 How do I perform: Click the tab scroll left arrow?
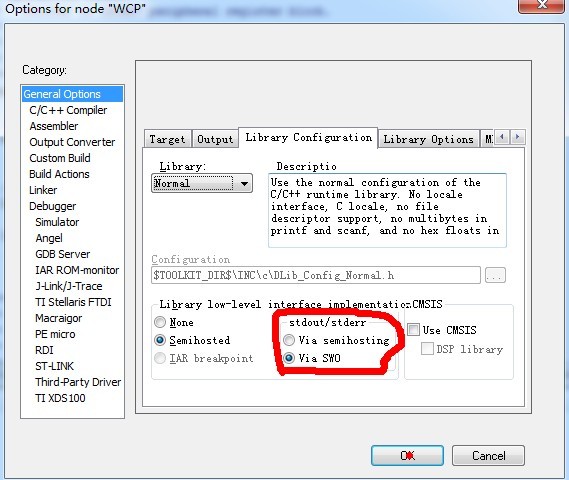point(502,137)
